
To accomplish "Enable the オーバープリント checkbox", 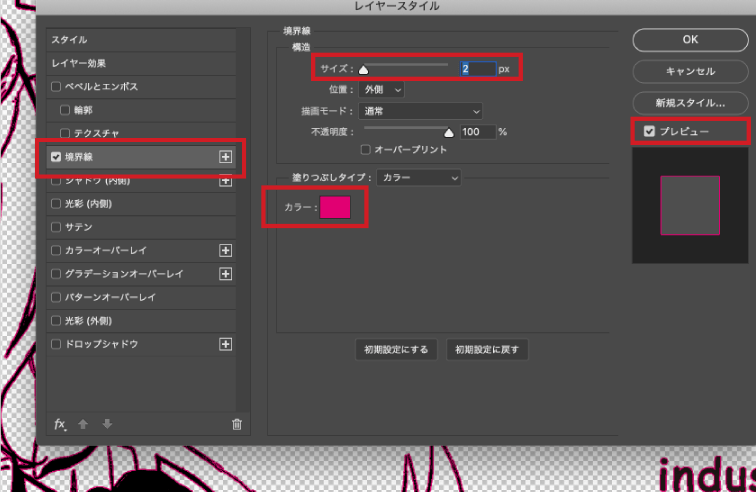I will tap(365, 150).
